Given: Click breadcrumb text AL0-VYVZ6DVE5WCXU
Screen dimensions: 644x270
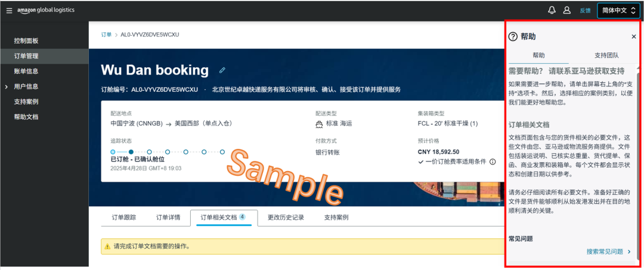Looking at the screenshot, I should click(150, 35).
